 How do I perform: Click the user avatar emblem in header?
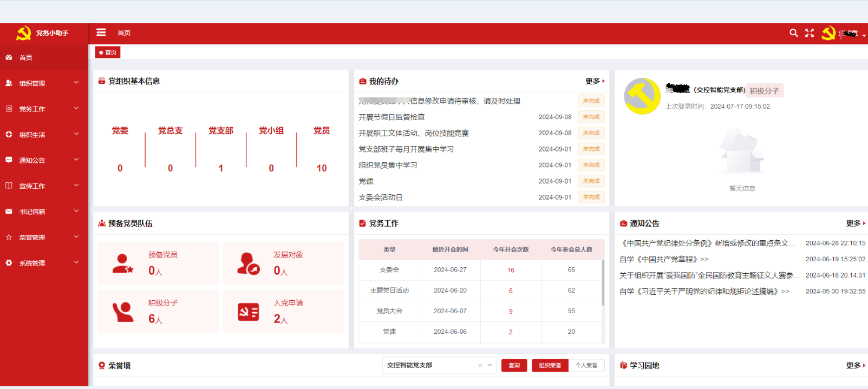click(828, 33)
